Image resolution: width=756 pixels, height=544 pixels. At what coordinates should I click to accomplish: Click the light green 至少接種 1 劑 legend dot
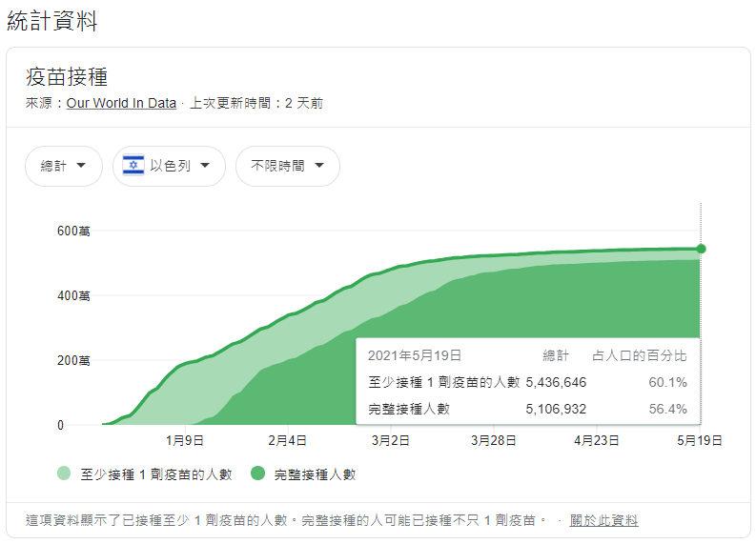64,473
